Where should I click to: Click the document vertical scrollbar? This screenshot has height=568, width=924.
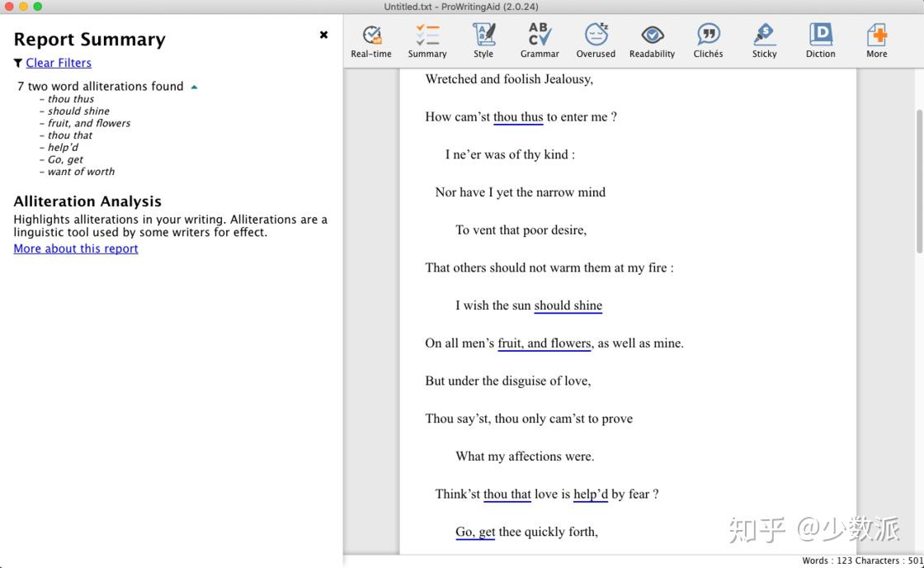click(919, 181)
